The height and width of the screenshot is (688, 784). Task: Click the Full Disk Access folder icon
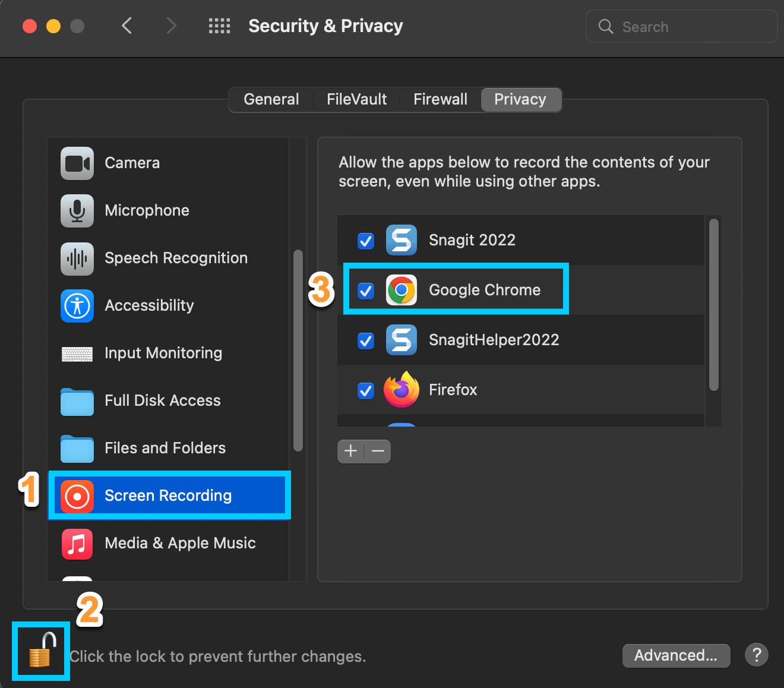[x=77, y=402]
